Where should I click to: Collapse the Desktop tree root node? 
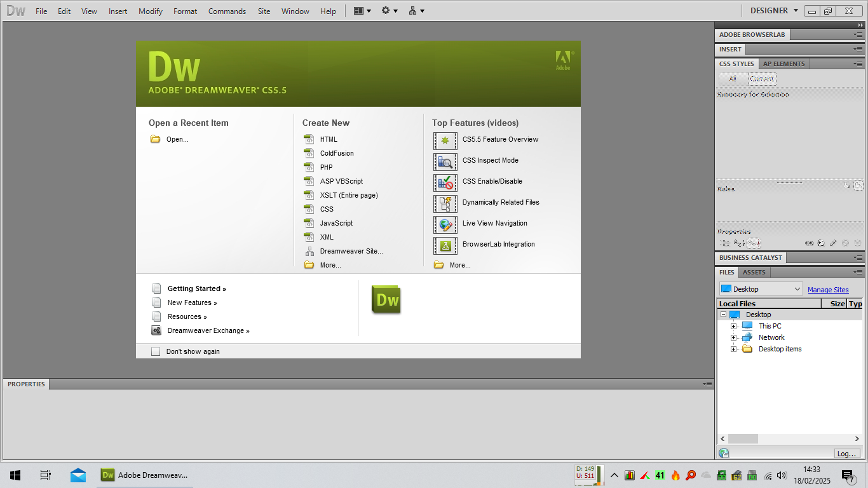point(723,315)
